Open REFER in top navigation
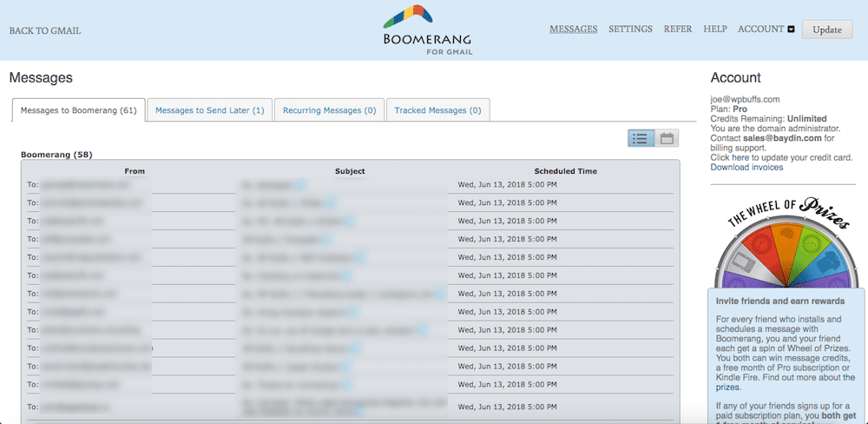This screenshot has width=868, height=424. [678, 30]
